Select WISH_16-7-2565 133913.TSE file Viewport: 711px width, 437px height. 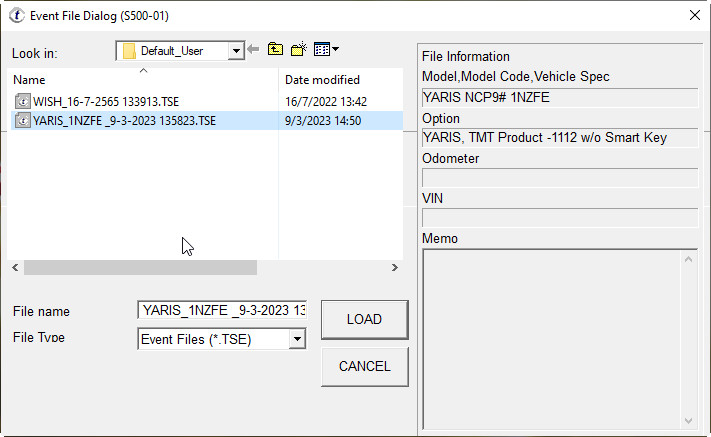(x=106, y=101)
